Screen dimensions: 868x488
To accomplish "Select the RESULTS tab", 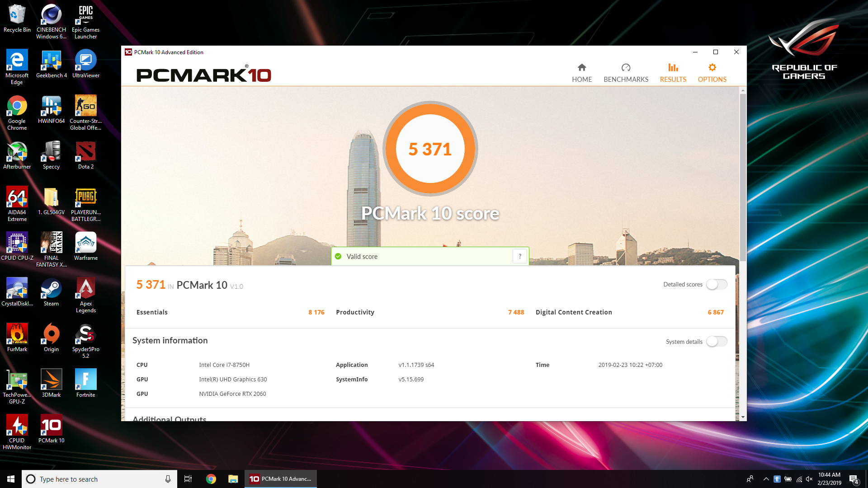I will point(673,73).
